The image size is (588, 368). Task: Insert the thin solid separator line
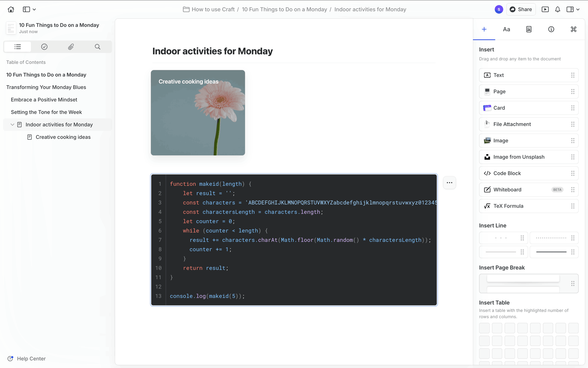503,252
